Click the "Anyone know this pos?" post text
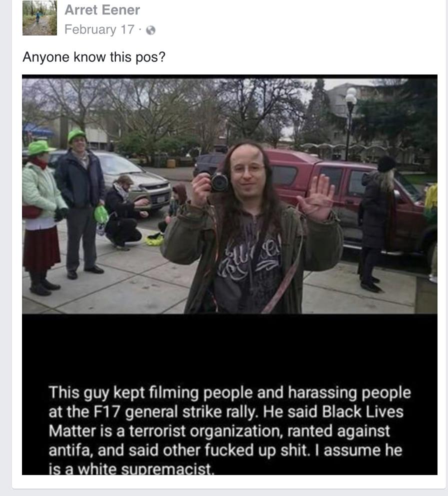 (94, 57)
